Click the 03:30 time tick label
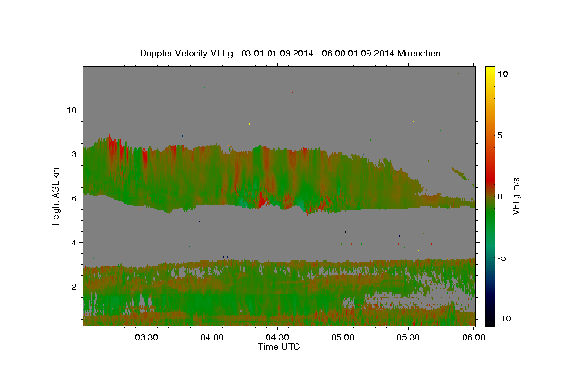588x392 pixels. click(147, 337)
